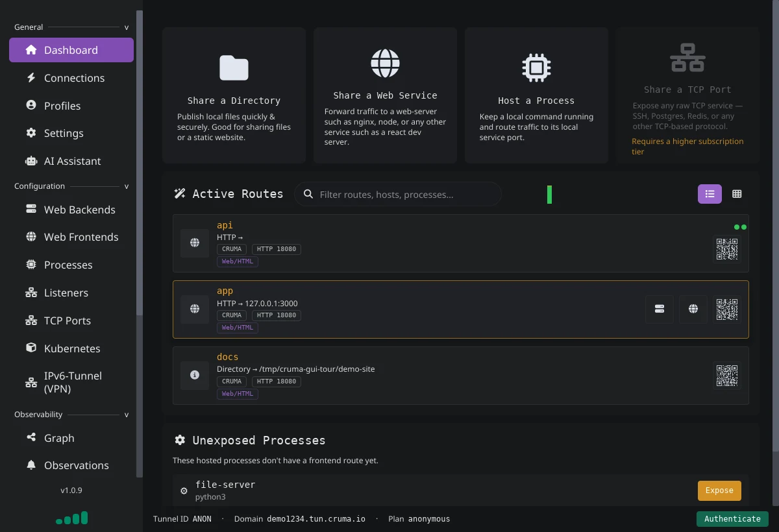Screen dimensions: 779x532
Task: Open the frontend globe button on app route
Action: pyautogui.click(x=693, y=309)
